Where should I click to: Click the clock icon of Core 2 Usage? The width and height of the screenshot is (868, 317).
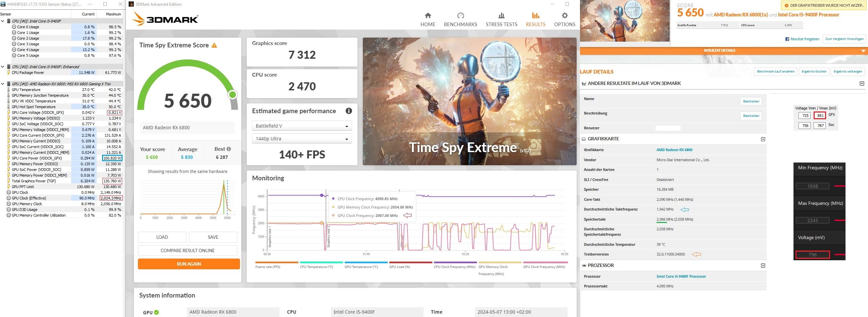pyautogui.click(x=14, y=38)
